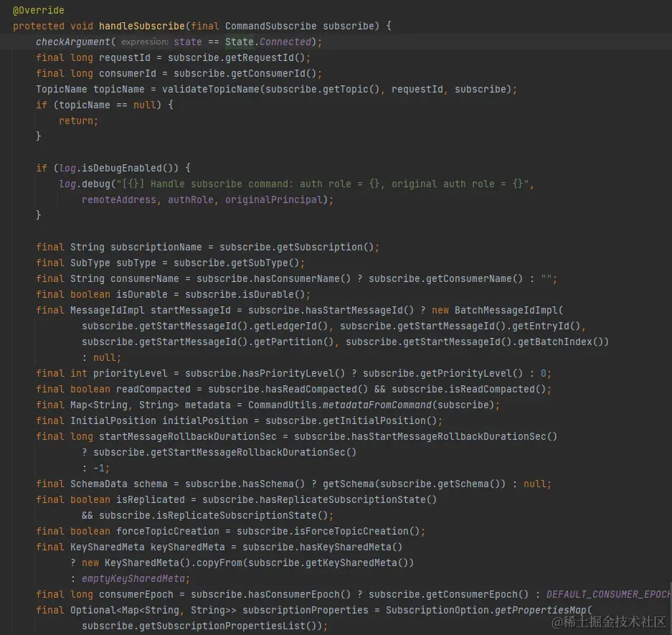672x635 pixels.
Task: Click the emptyKeySharedMeta reference
Action: pyautogui.click(x=133, y=579)
